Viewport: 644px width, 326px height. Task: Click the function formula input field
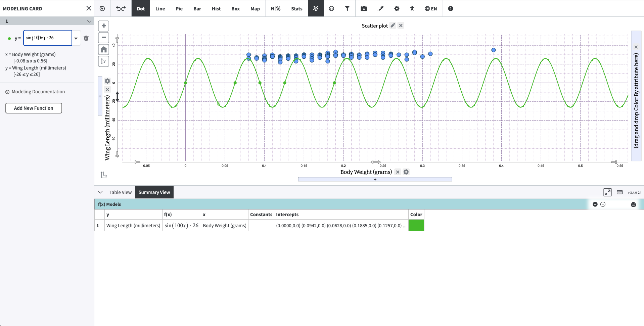click(x=48, y=38)
